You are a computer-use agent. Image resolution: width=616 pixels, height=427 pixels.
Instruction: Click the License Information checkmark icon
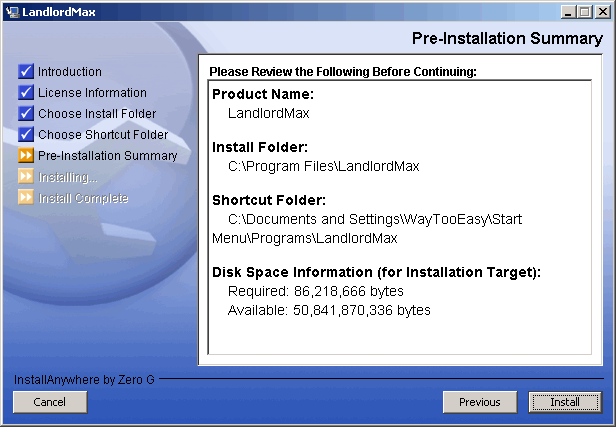pyautogui.click(x=26, y=92)
